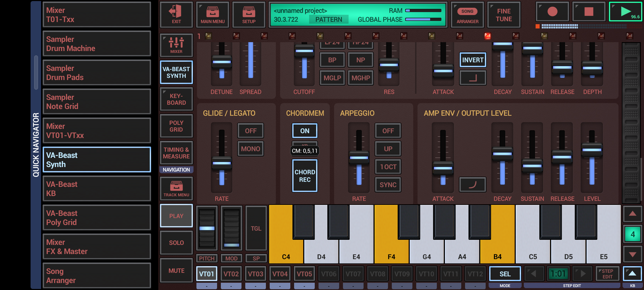This screenshot has height=290, width=644.
Task: Expand the FINE TUNE option
Action: pos(504,15)
